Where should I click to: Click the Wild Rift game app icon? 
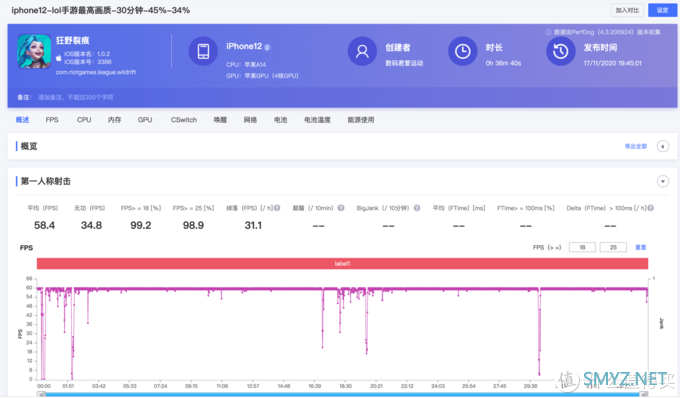34,51
